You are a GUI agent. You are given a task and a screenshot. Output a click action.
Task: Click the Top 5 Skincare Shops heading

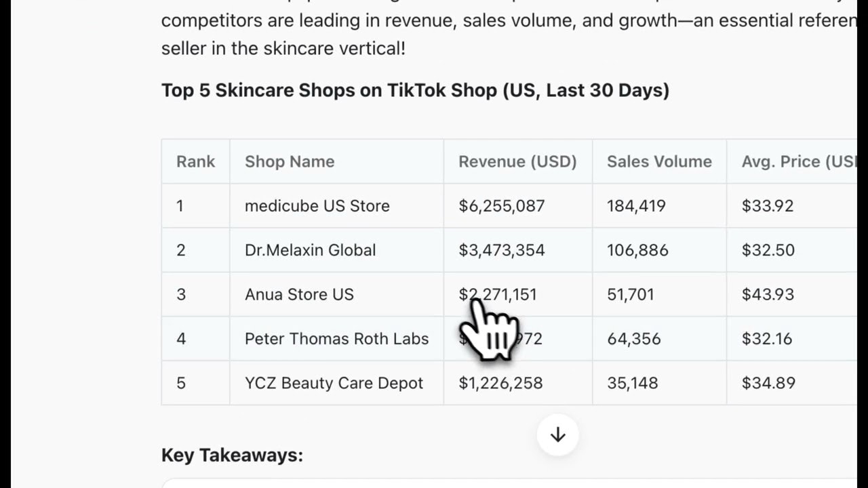[415, 90]
